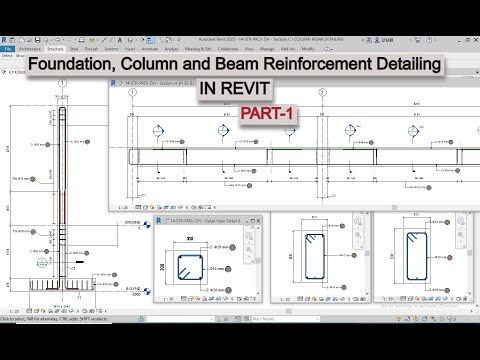The image size is (480, 360).
Task: Switch to the Architecture ribbon tab
Action: click(30, 49)
